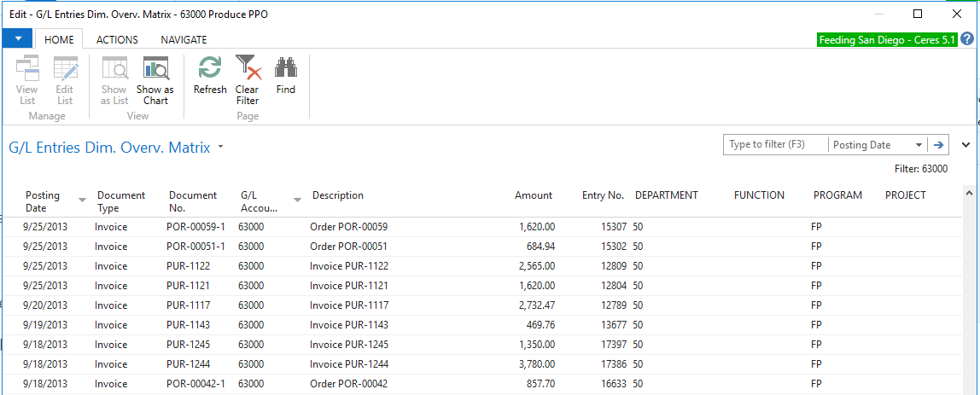This screenshot has width=980, height=395.
Task: Click the View List icon
Action: pos(27,68)
